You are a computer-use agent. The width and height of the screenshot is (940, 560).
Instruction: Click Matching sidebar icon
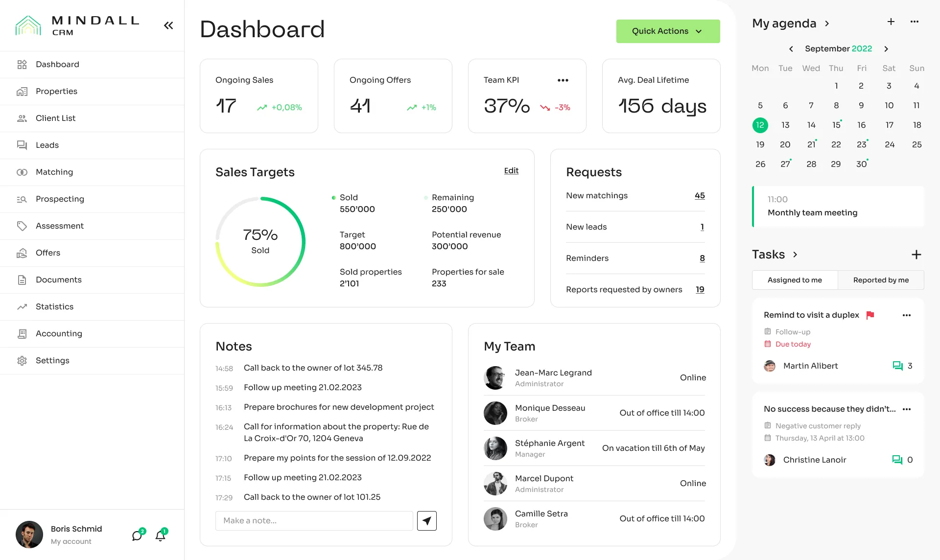[x=22, y=172]
